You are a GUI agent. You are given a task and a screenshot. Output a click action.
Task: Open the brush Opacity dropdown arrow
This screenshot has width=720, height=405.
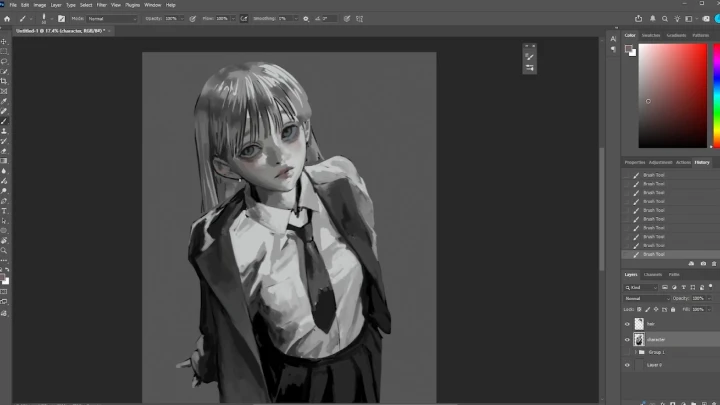pyautogui.click(x=182, y=19)
